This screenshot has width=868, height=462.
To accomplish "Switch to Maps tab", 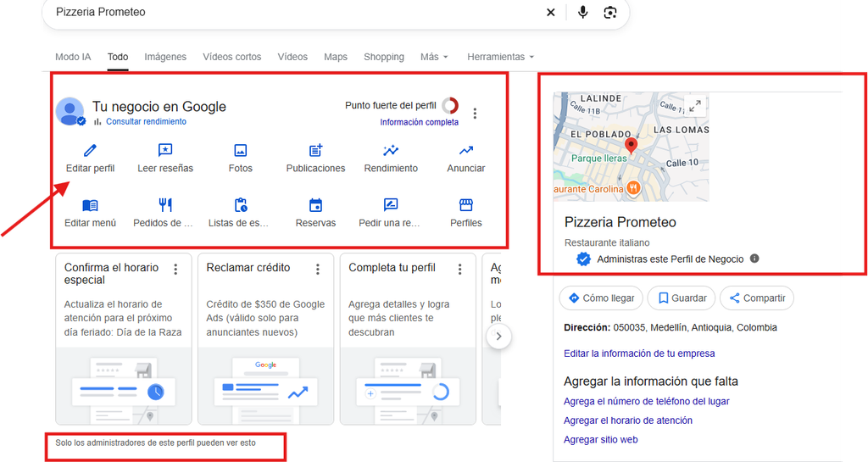I will [336, 57].
